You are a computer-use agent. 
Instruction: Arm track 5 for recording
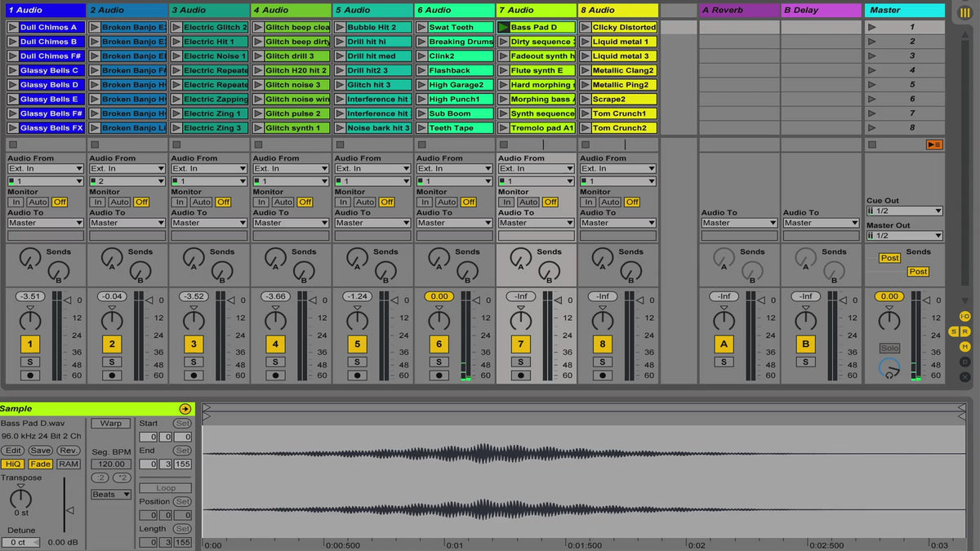(357, 375)
